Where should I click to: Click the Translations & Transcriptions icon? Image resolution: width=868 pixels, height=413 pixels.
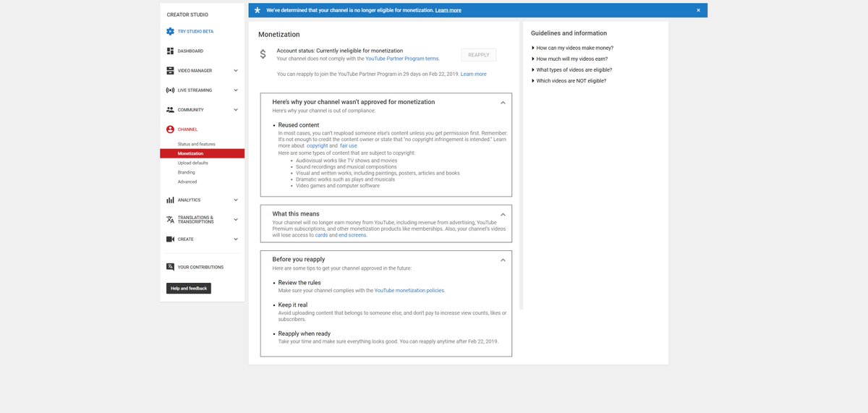point(170,219)
